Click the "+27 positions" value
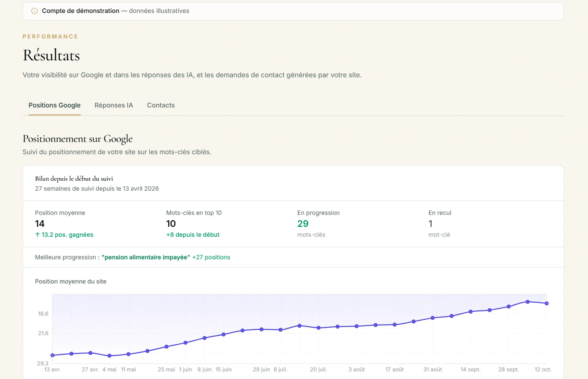The height and width of the screenshot is (379, 588). [211, 257]
